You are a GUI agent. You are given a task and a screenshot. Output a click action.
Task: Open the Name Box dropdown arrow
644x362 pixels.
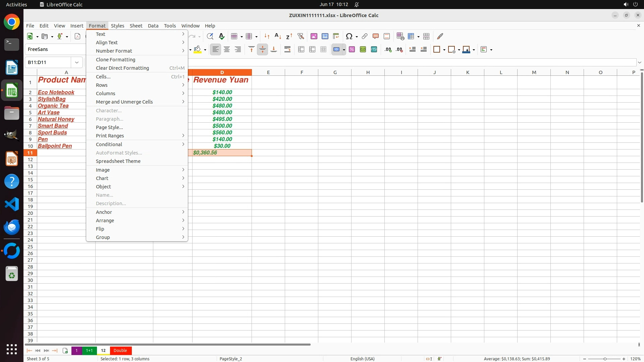tap(77, 62)
